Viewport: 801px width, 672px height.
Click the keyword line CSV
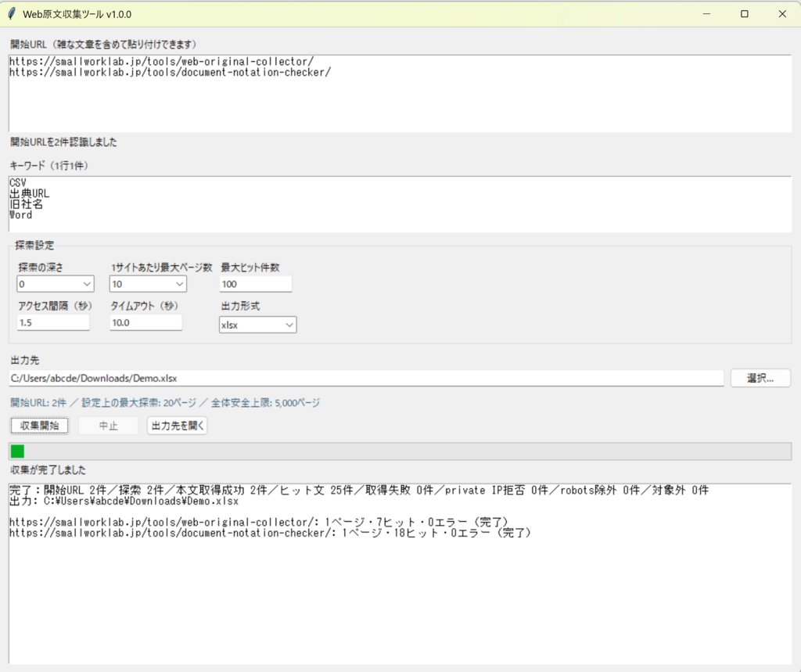[x=18, y=183]
